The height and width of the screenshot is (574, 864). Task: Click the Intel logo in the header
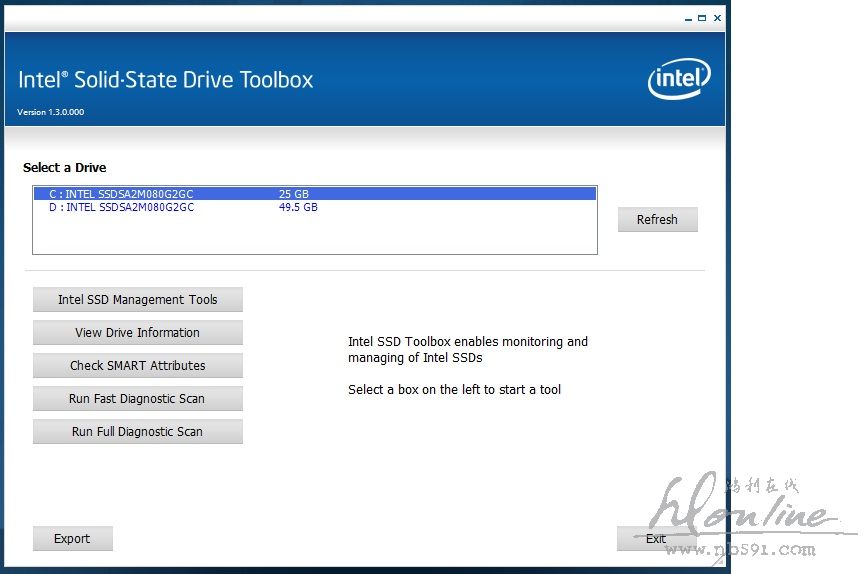[x=679, y=78]
